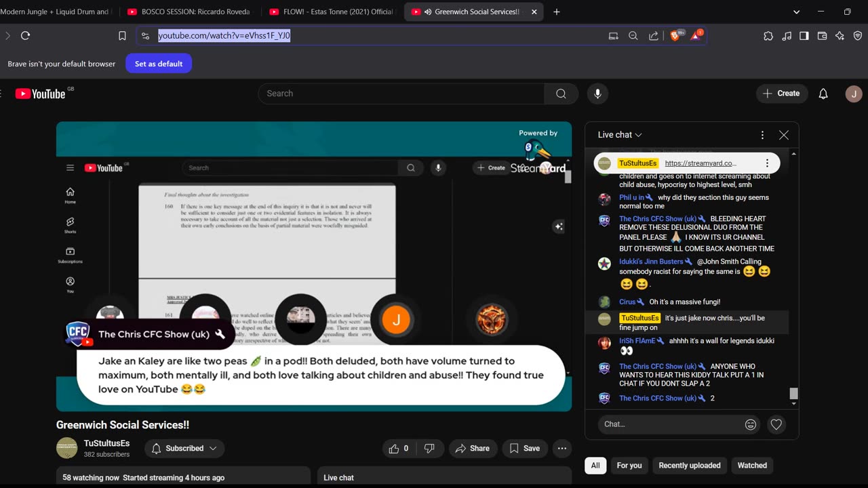
Task: Open the Extensions puzzle icon
Action: pyautogui.click(x=768, y=36)
